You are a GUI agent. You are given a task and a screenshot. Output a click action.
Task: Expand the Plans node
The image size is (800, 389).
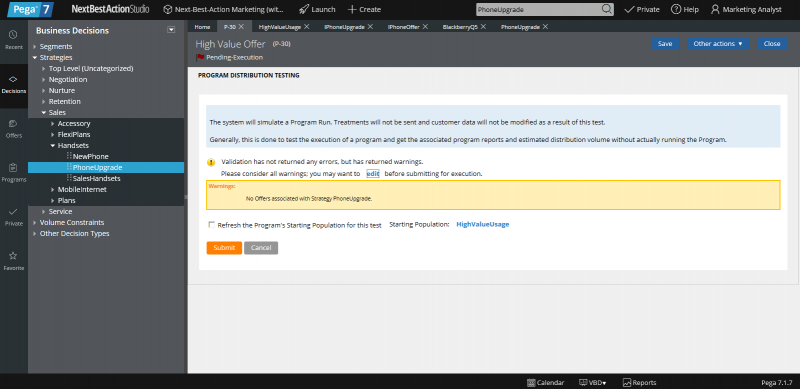pyautogui.click(x=53, y=201)
